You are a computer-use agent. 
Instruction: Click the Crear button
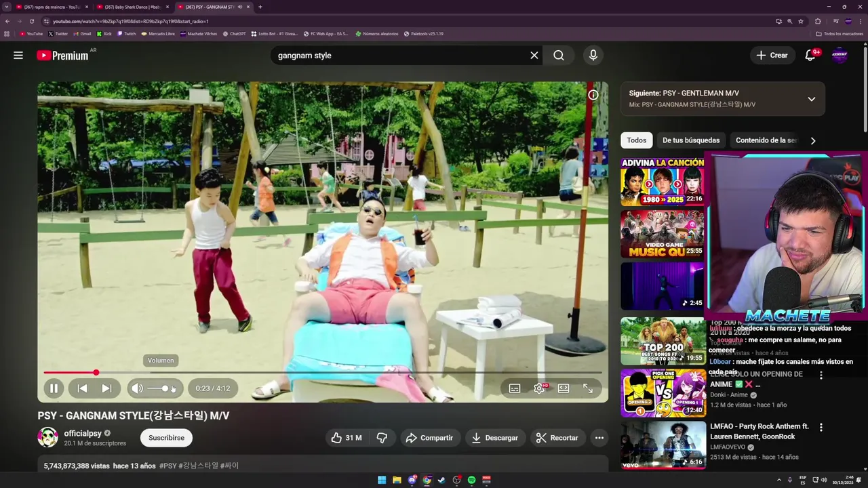click(x=772, y=56)
